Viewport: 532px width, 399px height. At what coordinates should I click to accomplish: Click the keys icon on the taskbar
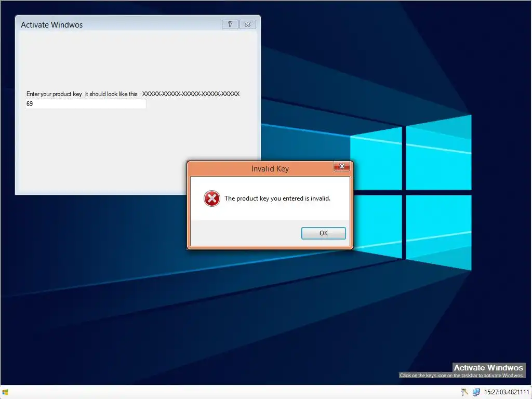464,392
